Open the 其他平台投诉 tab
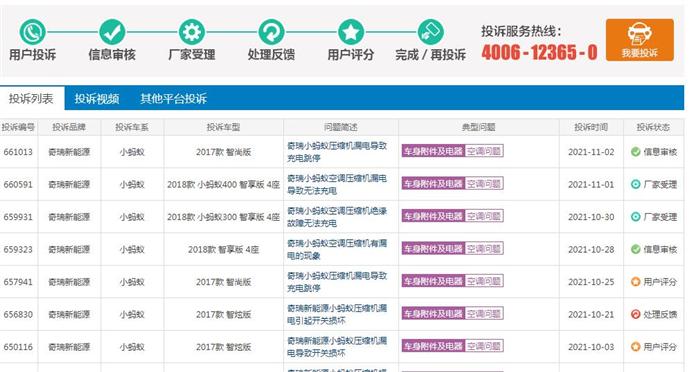This screenshot has height=372, width=700. [174, 98]
